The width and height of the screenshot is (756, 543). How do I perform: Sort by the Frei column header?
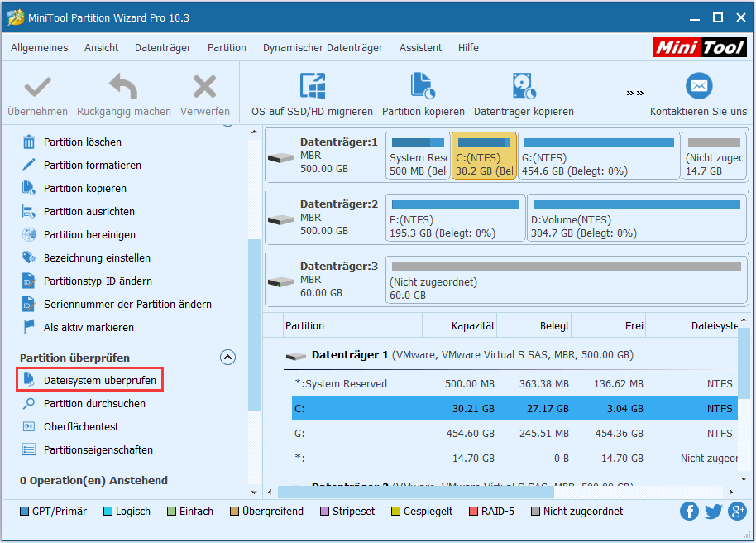(609, 326)
